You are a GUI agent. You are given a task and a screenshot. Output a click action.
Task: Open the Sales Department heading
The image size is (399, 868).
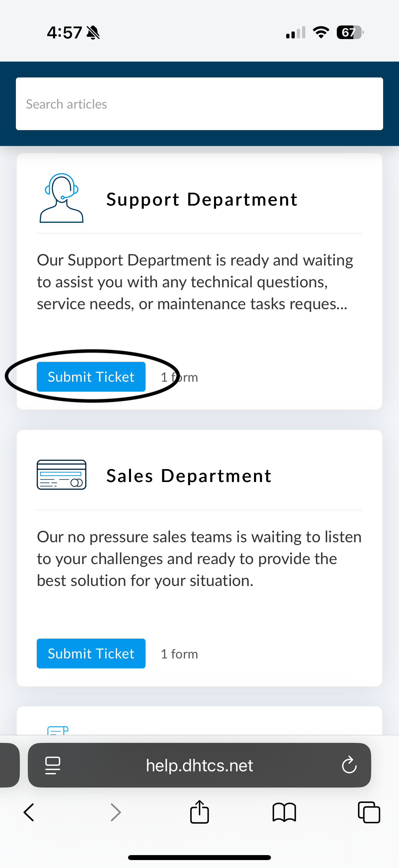tap(189, 476)
